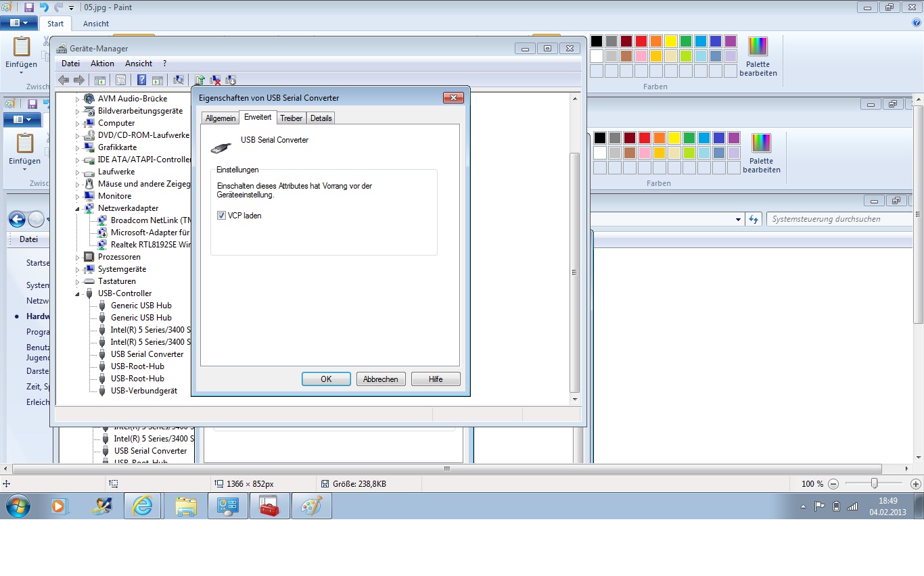Click refresh button beside Systemsteuerung address bar
This screenshot has width=924, height=576.
[754, 219]
